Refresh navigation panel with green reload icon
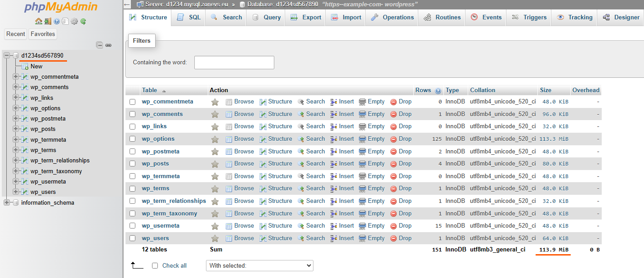Viewport: 644px width, 278px height. (x=84, y=21)
